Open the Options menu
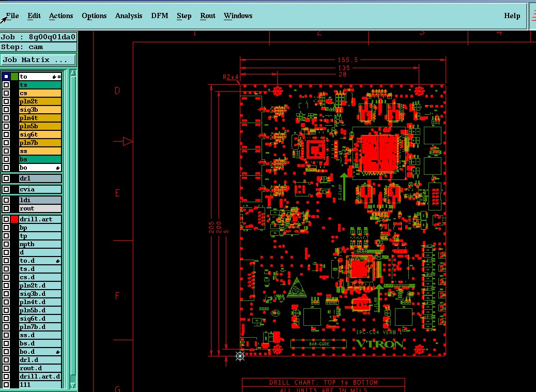536x392 pixels. pos(94,16)
